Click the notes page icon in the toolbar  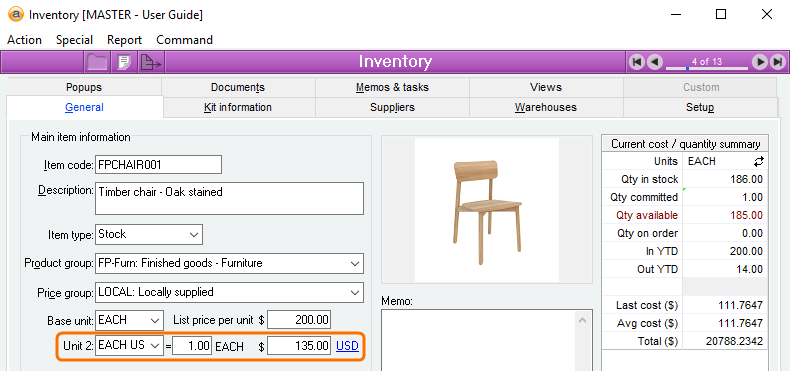[x=123, y=63]
